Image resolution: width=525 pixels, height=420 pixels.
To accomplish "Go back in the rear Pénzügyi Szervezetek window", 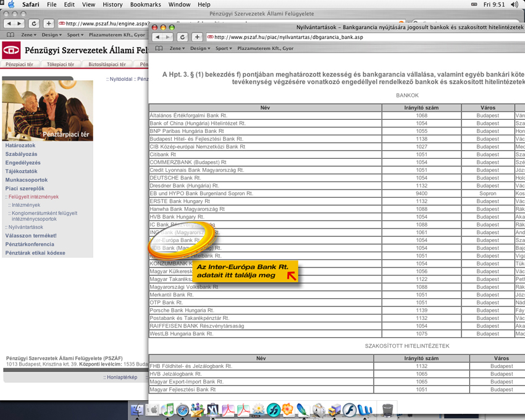I will coord(9,23).
